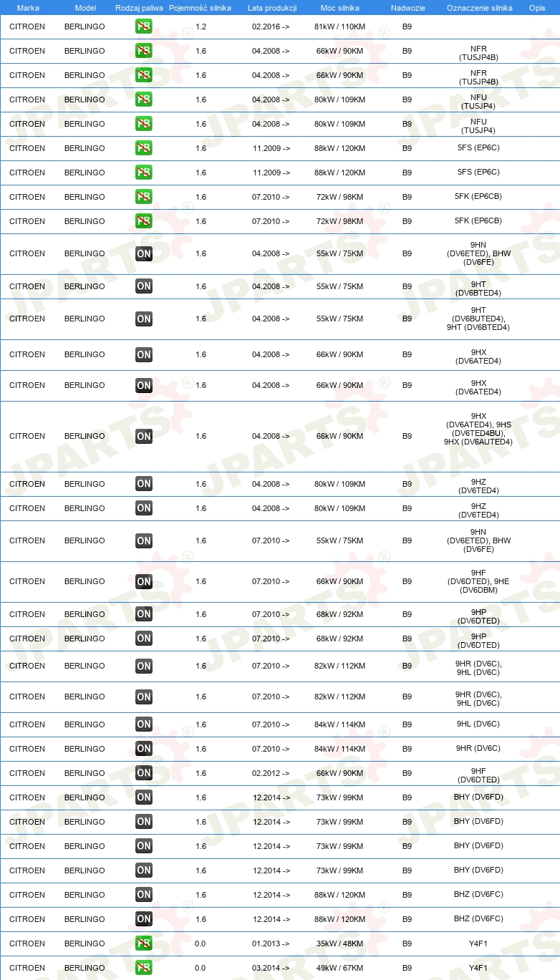This screenshot has height=980, width=560.
Task: Click the ON diesel icon in the 02.2012 row
Action: [144, 772]
